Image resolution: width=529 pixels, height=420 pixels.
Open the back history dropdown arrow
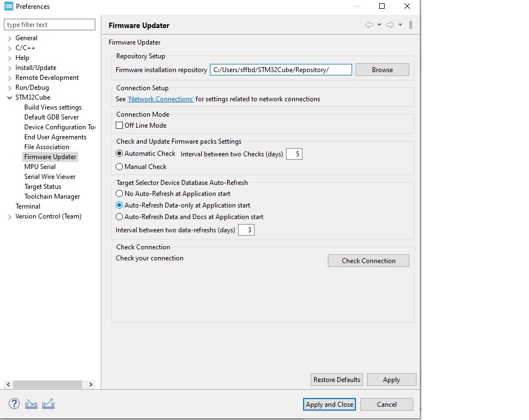(x=379, y=25)
